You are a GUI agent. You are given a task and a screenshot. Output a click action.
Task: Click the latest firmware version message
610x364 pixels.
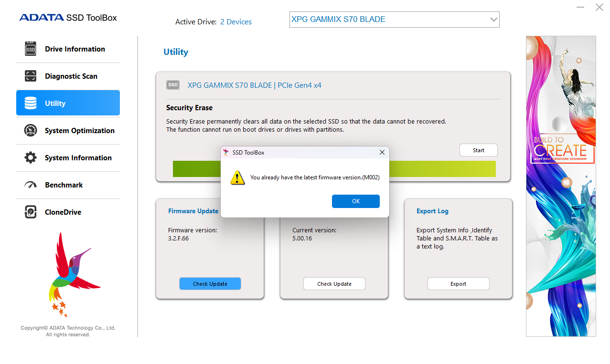[315, 177]
